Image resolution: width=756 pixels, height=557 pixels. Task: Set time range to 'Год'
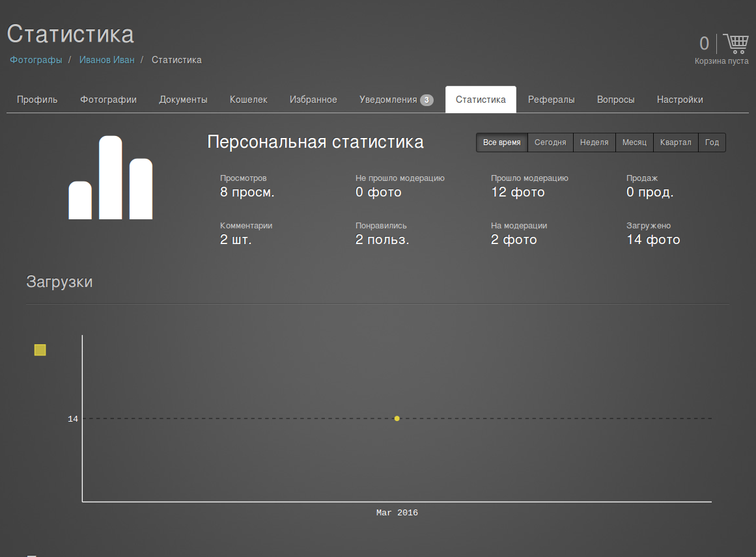712,143
